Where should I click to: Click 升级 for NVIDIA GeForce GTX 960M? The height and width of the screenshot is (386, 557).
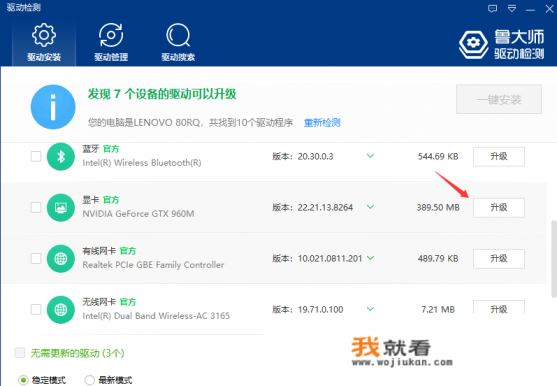coord(499,208)
